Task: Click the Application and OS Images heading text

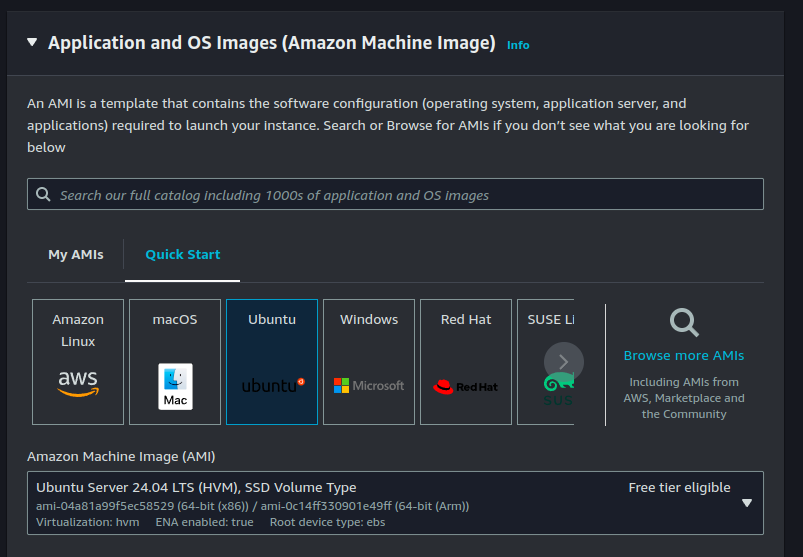Action: pos(271,43)
